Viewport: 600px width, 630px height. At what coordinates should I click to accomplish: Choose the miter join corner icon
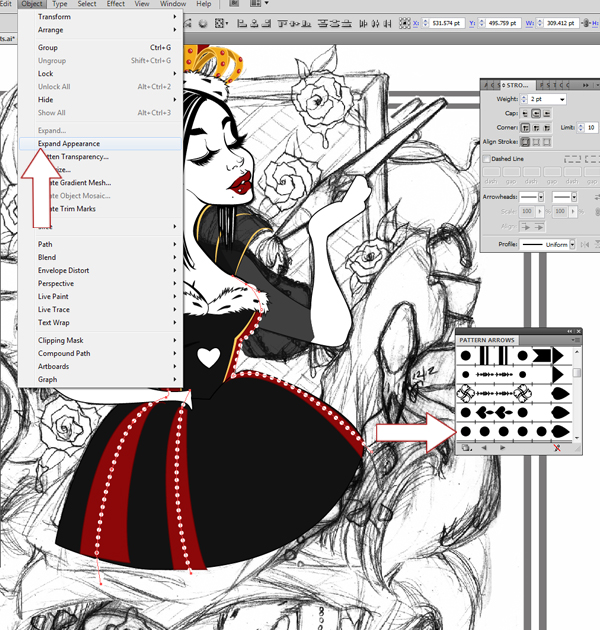click(525, 128)
